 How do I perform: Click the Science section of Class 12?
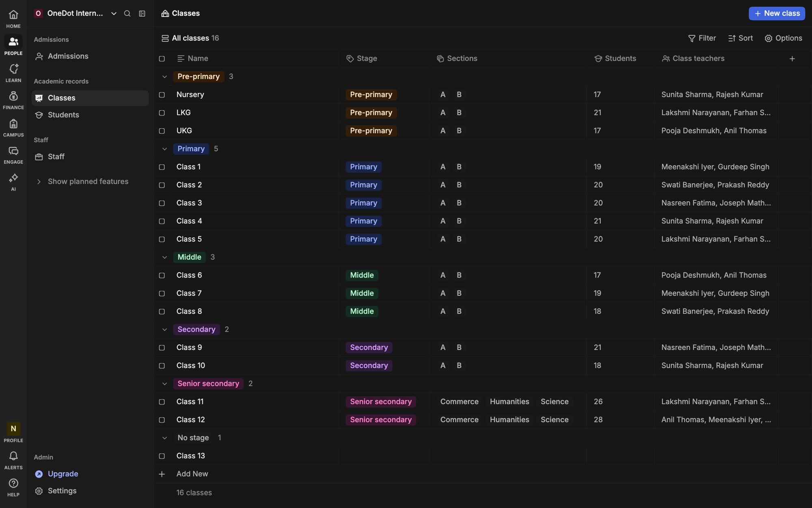coord(554,420)
